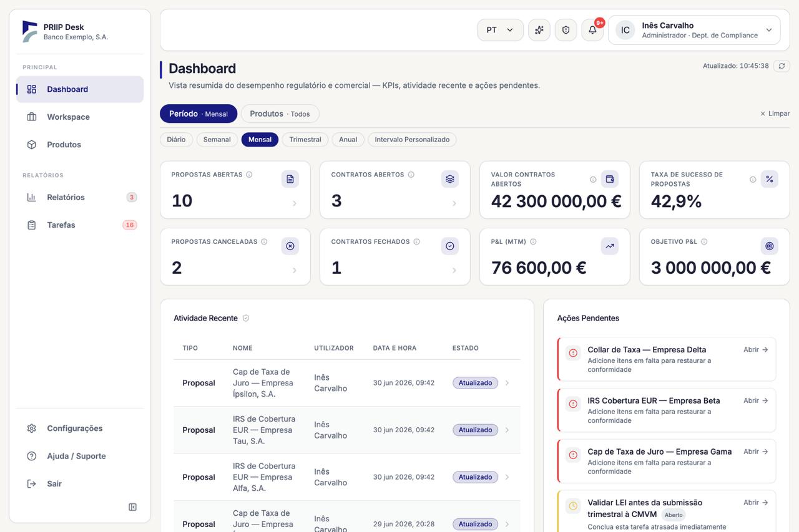Choose the Semanal period option

pyautogui.click(x=217, y=140)
